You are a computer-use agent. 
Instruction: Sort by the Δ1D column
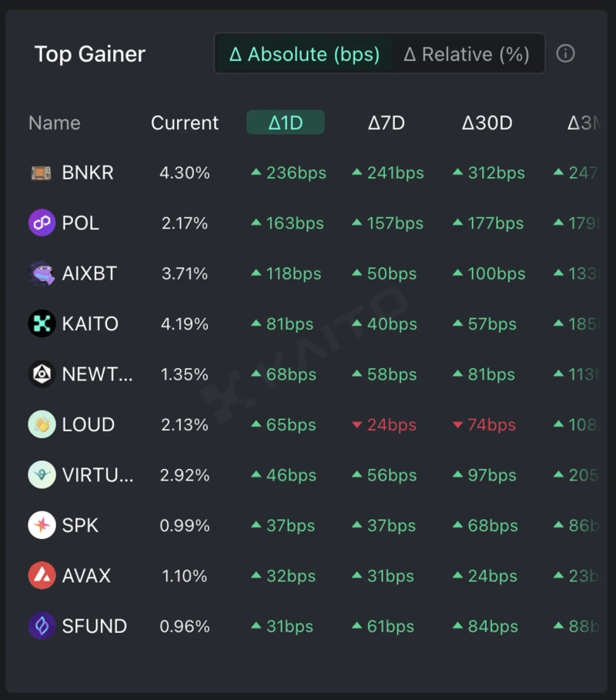286,123
